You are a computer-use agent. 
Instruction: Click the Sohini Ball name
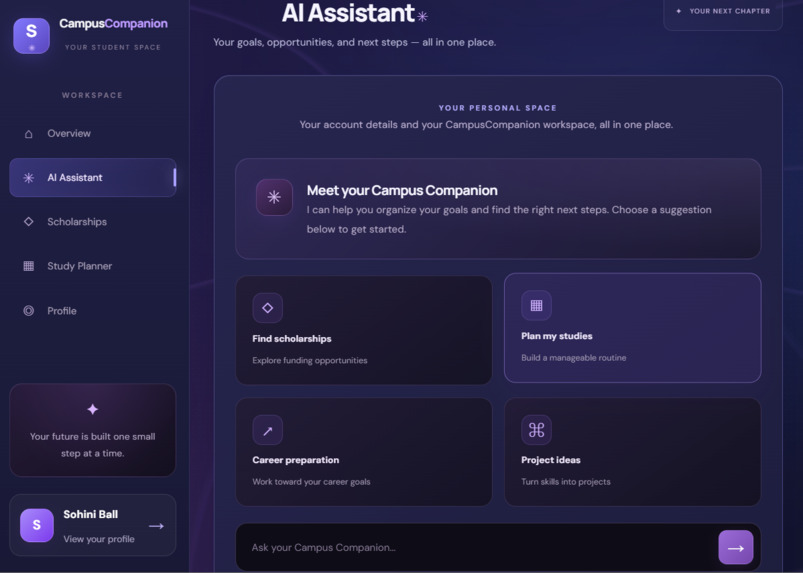(91, 514)
